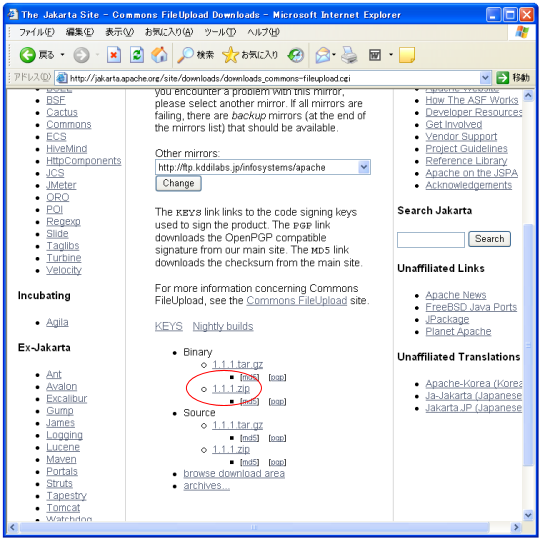Click the green Go arrow button
This screenshot has width=540, height=539.
point(502,78)
